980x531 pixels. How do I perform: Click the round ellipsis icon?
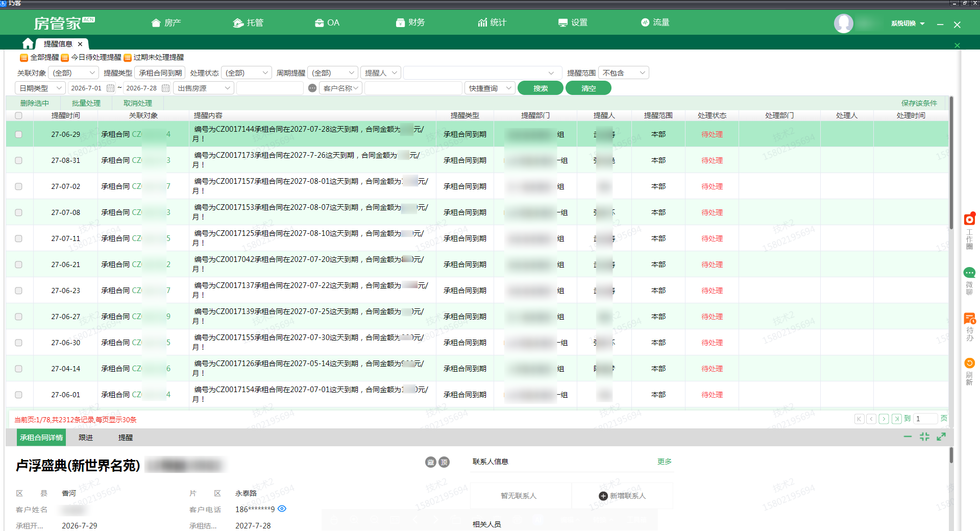coord(312,88)
